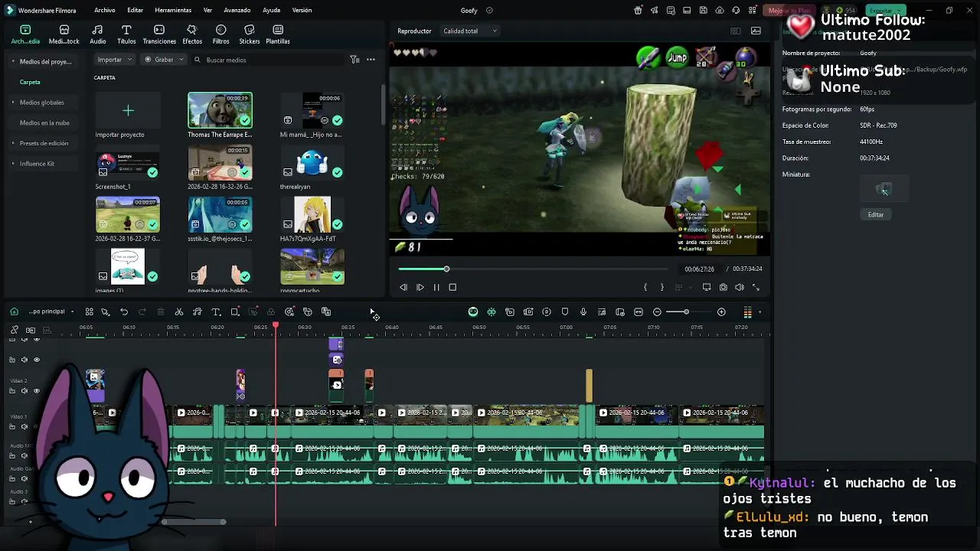980x551 pixels.
Task: Click the split scissors tool in timeline toolbar
Action: (x=179, y=312)
